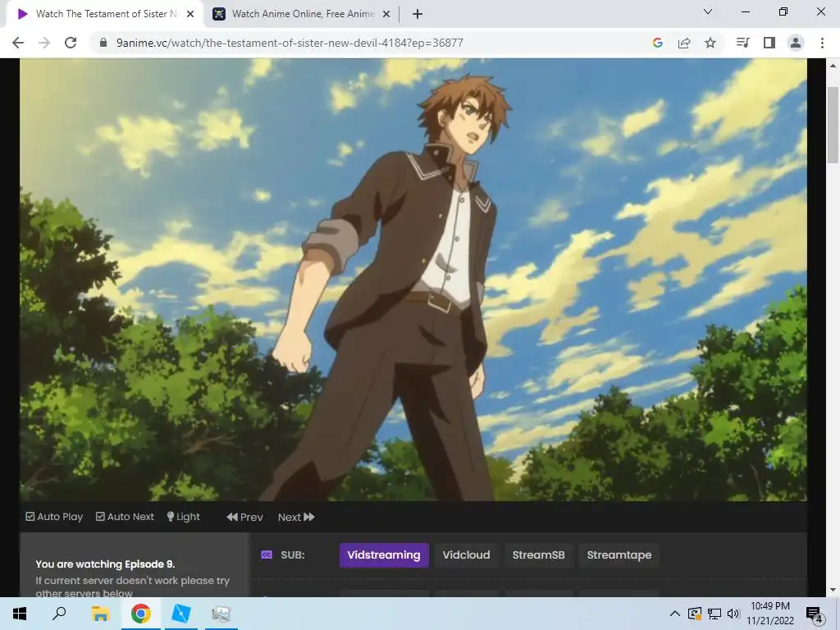This screenshot has width=840, height=630.
Task: Go to the Prev episode
Action: click(x=244, y=517)
